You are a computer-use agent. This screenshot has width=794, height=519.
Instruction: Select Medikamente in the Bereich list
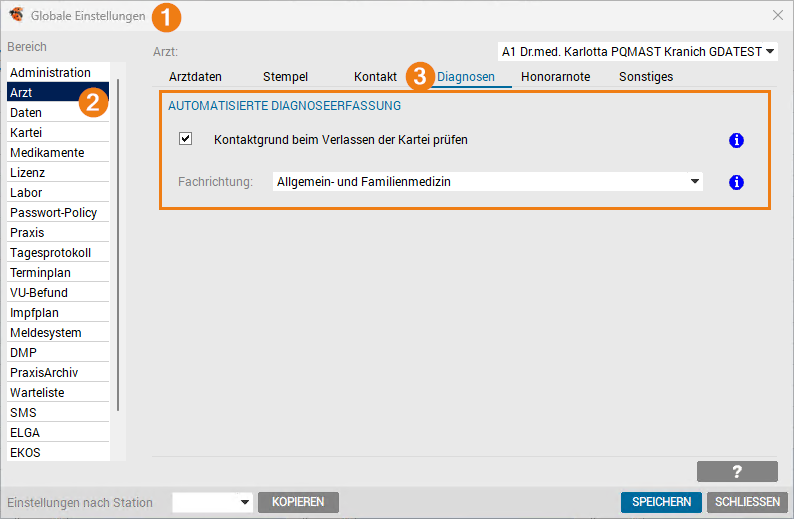47,153
